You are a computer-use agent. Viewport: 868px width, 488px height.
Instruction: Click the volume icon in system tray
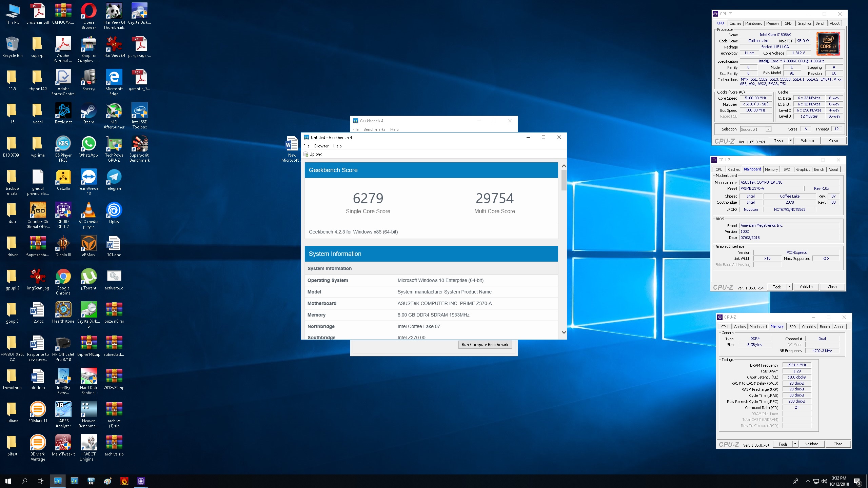click(x=824, y=481)
